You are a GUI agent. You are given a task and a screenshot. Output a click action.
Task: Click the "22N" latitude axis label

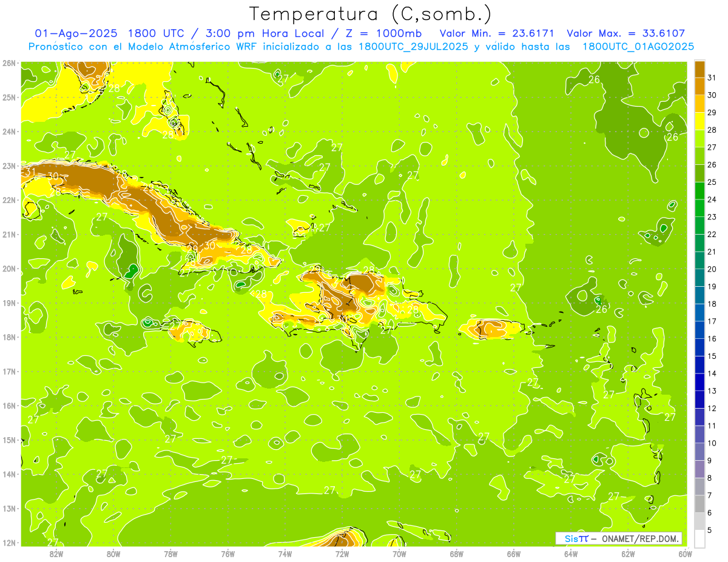(8, 200)
